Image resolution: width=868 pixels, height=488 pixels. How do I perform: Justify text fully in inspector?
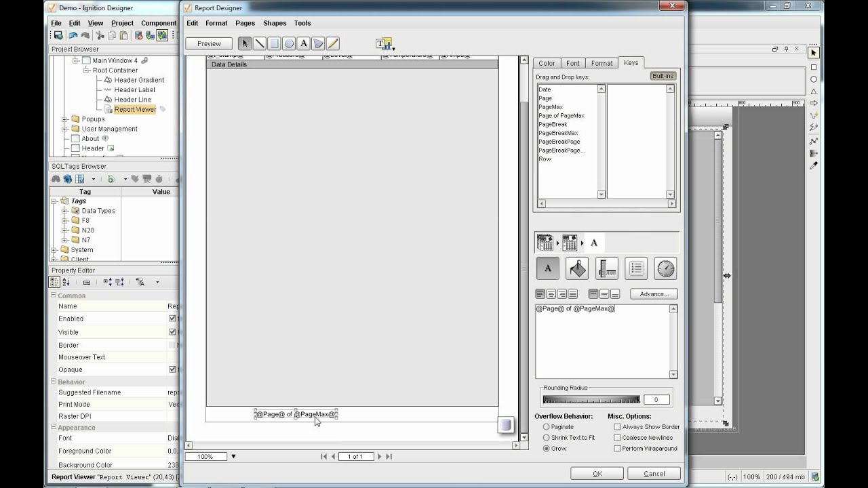coord(573,294)
